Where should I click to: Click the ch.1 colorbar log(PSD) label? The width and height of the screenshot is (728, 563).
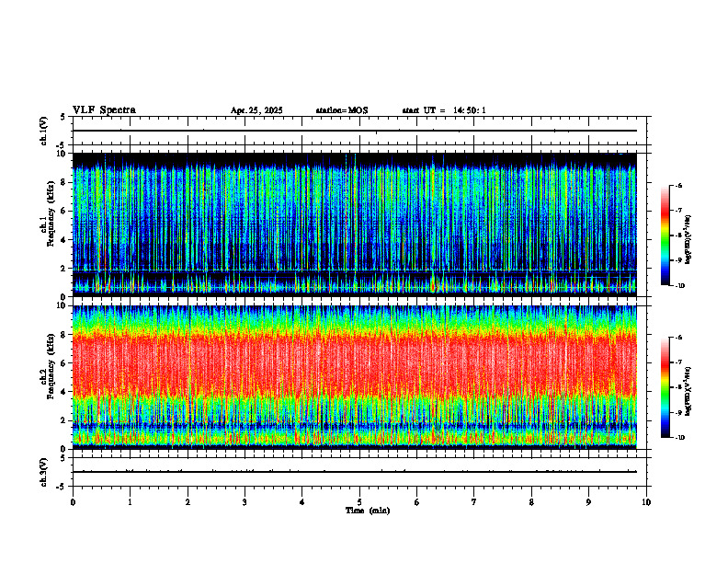click(x=688, y=239)
